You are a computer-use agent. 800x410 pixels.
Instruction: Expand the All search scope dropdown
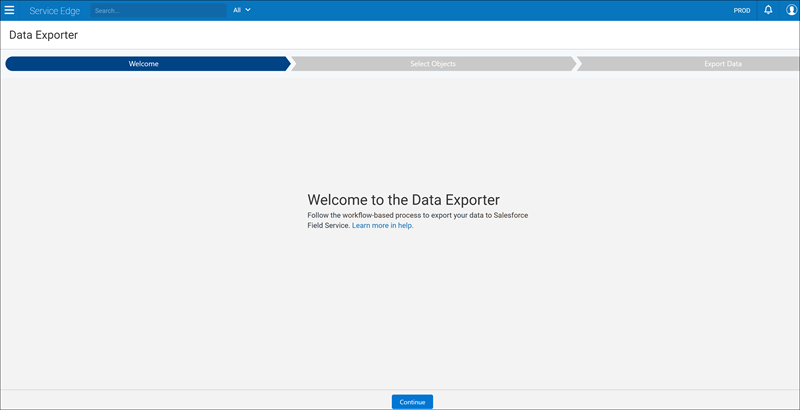pyautogui.click(x=242, y=10)
